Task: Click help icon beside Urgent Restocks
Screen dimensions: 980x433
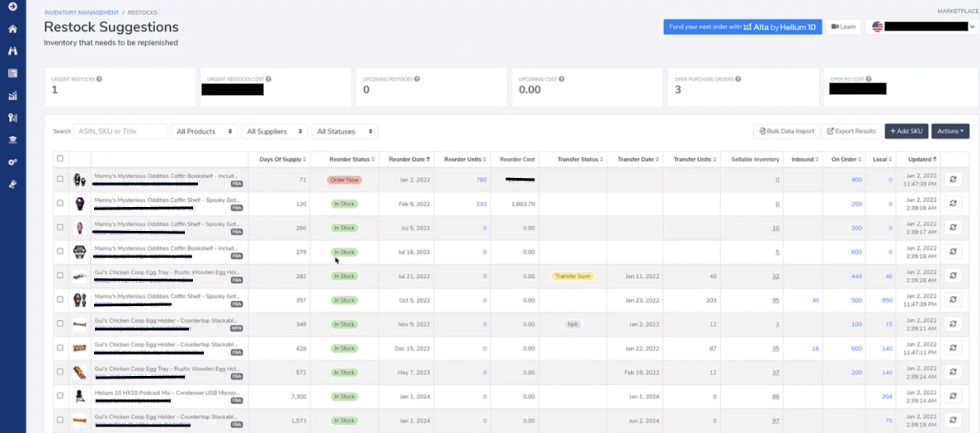Action: coord(99,79)
